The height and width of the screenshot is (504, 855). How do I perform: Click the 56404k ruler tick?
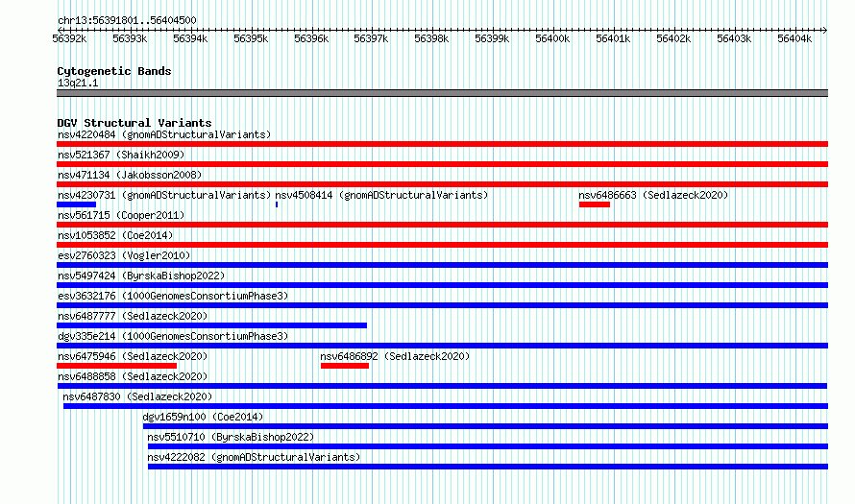click(795, 38)
